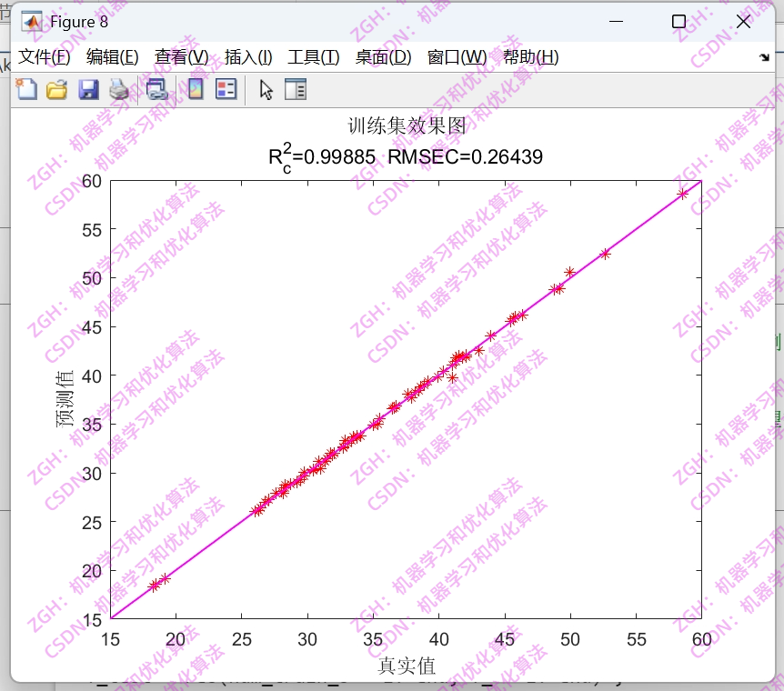784x691 pixels.
Task: Click the MATLAB figure icon in title bar
Action: pos(33,20)
